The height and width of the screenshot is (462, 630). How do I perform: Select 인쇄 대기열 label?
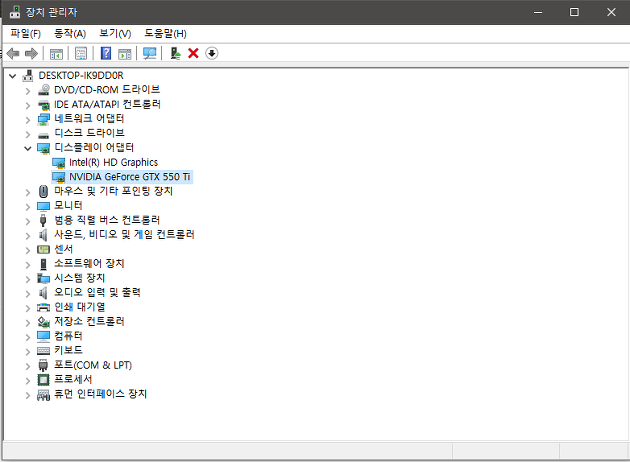(80, 307)
